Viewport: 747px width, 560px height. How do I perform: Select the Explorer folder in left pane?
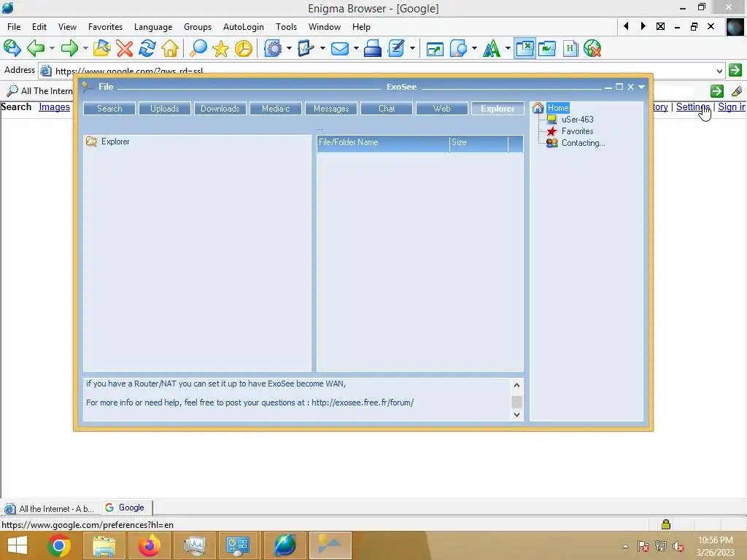pos(115,141)
